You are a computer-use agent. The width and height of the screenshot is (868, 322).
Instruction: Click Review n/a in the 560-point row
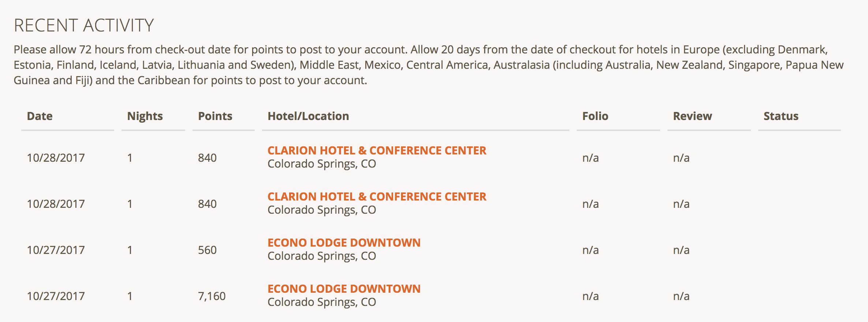681,250
